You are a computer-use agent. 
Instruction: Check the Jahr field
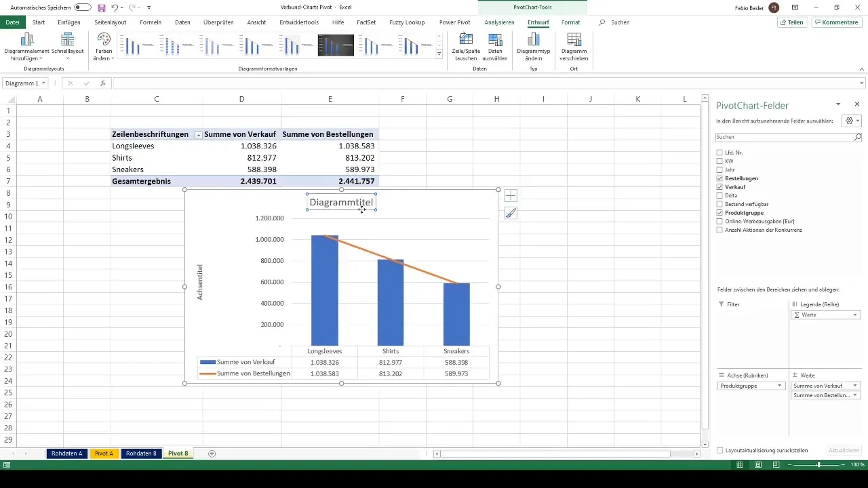tap(719, 169)
